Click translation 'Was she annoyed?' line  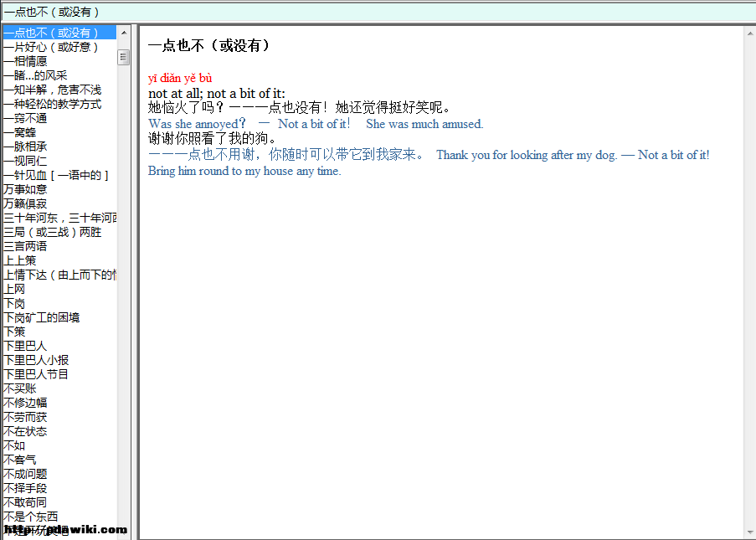click(316, 124)
